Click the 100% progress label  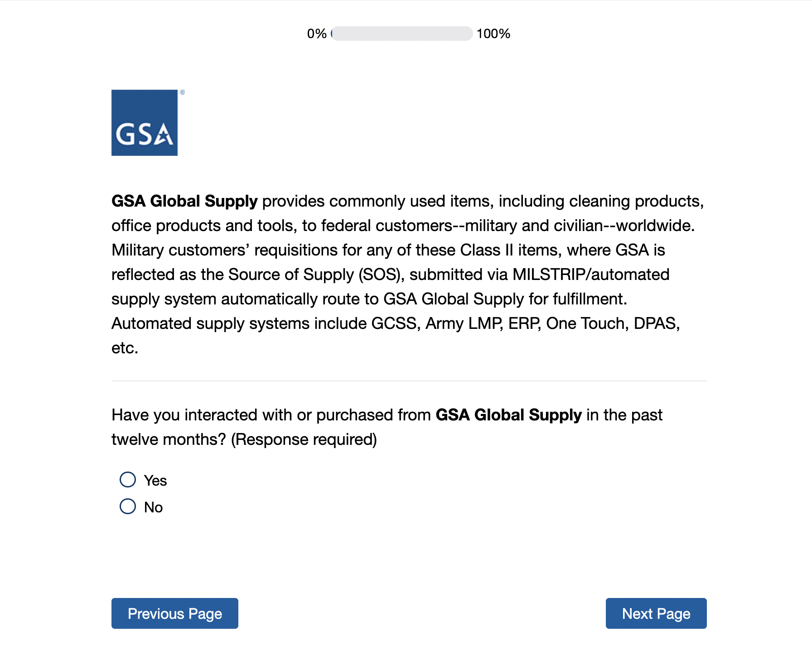(493, 34)
